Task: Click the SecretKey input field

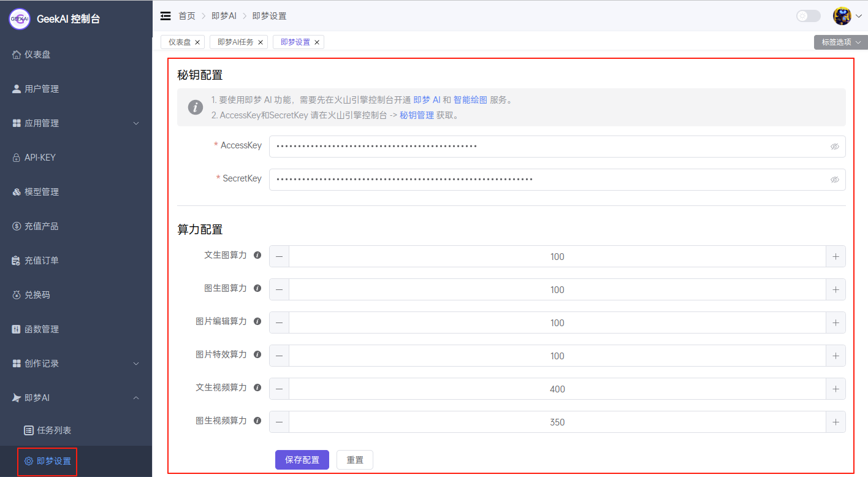Action: coord(557,180)
